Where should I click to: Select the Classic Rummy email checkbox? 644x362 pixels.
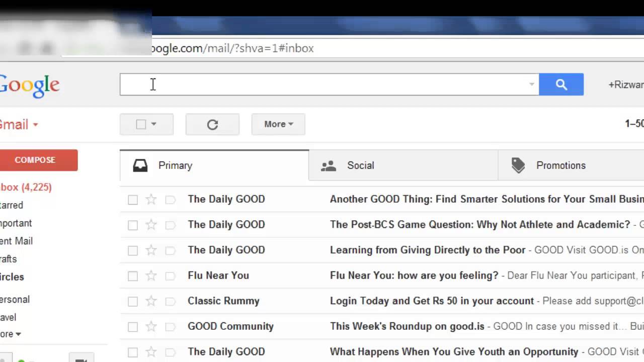point(133,302)
